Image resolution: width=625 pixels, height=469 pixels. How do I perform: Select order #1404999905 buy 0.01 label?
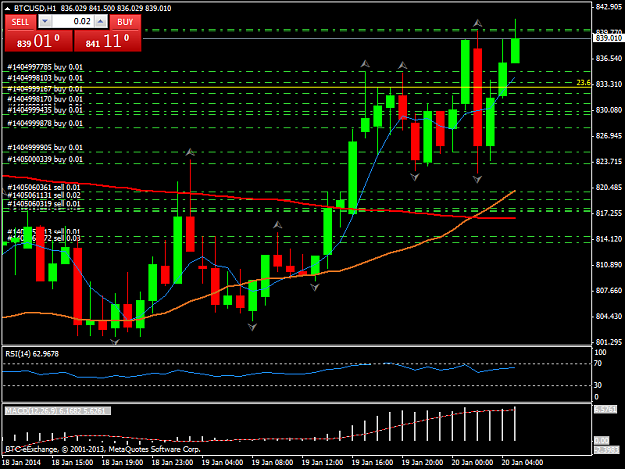pos(45,147)
